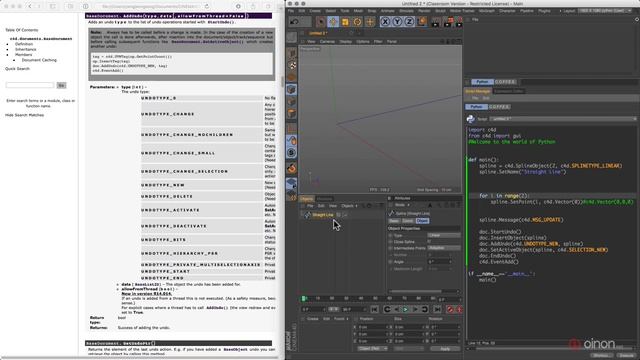Screen dimensions: 640x360
Task: Select the Texture mode checkered icon
Action: pyautogui.click(x=291, y=65)
